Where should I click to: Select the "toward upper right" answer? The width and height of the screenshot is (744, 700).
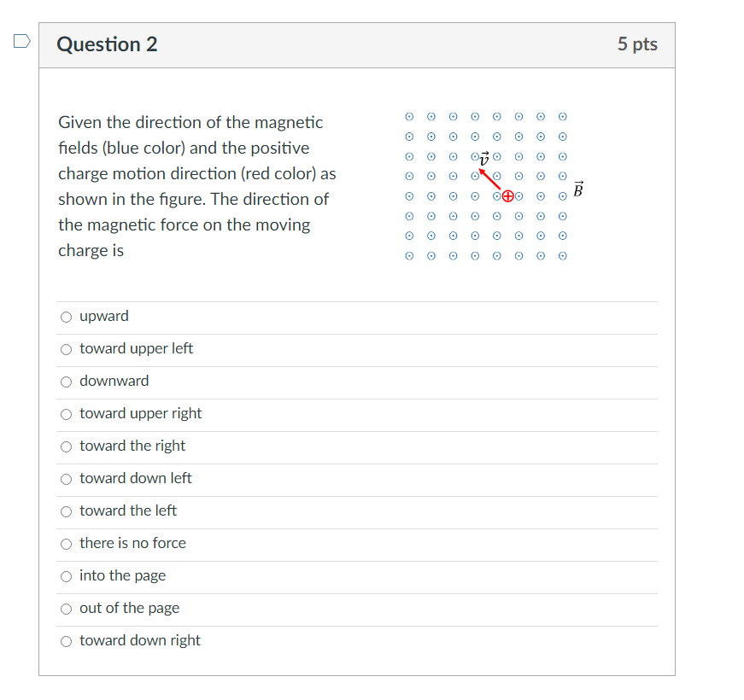pyautogui.click(x=66, y=414)
